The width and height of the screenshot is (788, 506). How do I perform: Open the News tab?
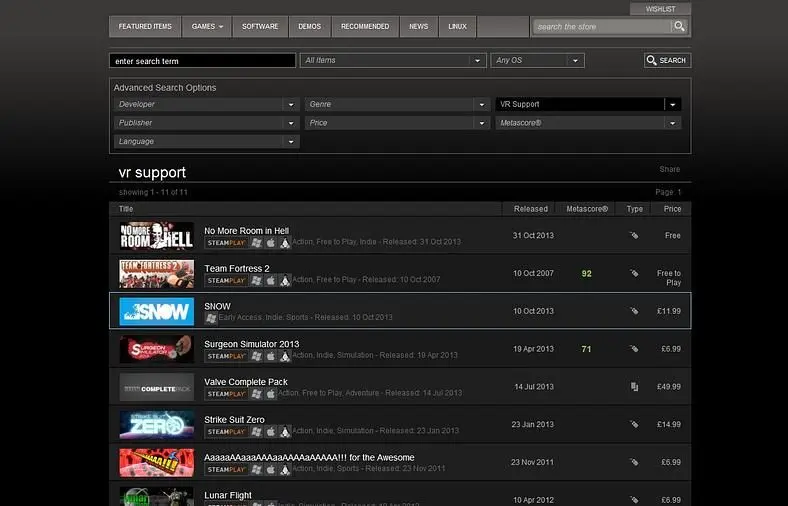coord(419,26)
